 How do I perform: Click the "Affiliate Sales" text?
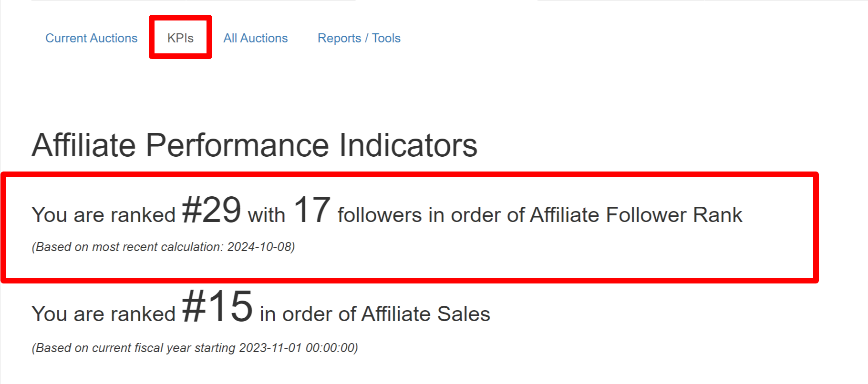click(x=425, y=314)
